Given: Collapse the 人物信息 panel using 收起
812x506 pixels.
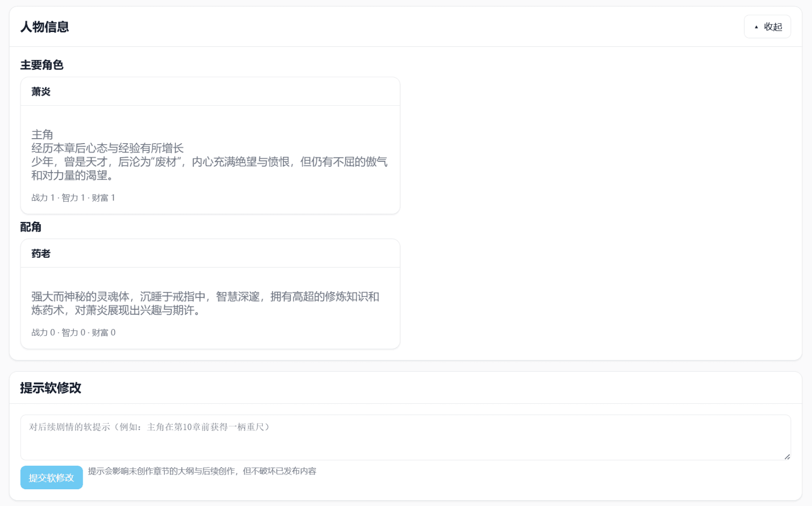Looking at the screenshot, I should pos(768,27).
